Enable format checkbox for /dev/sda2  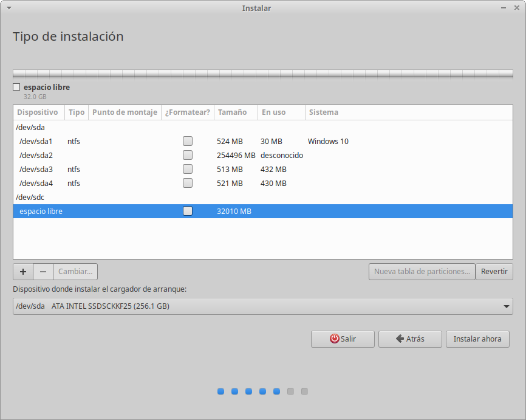[188, 155]
